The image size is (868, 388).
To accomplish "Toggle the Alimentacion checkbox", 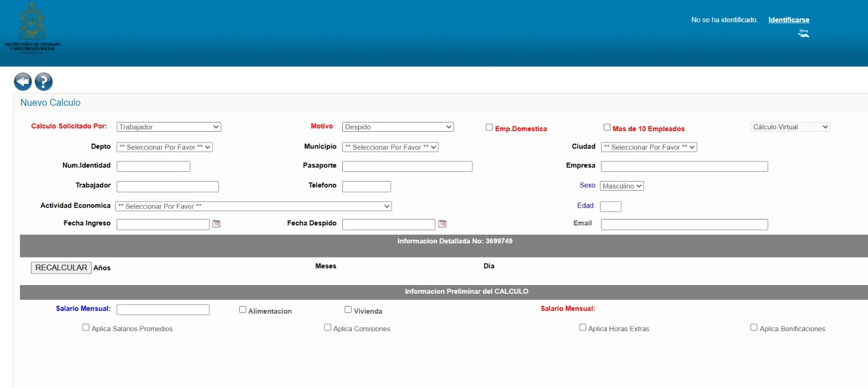I will (242, 310).
